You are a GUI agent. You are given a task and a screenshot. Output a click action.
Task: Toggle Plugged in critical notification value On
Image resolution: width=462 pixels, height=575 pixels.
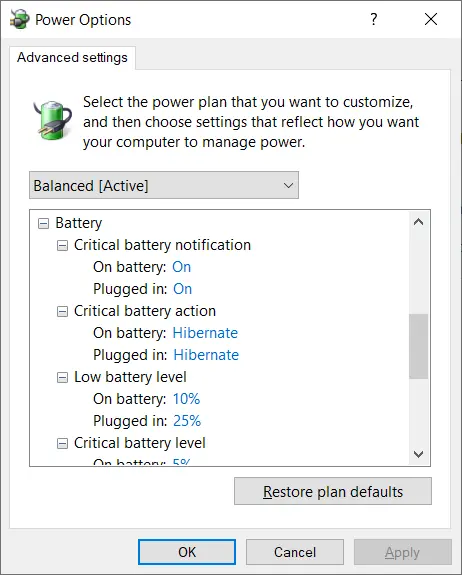point(182,289)
